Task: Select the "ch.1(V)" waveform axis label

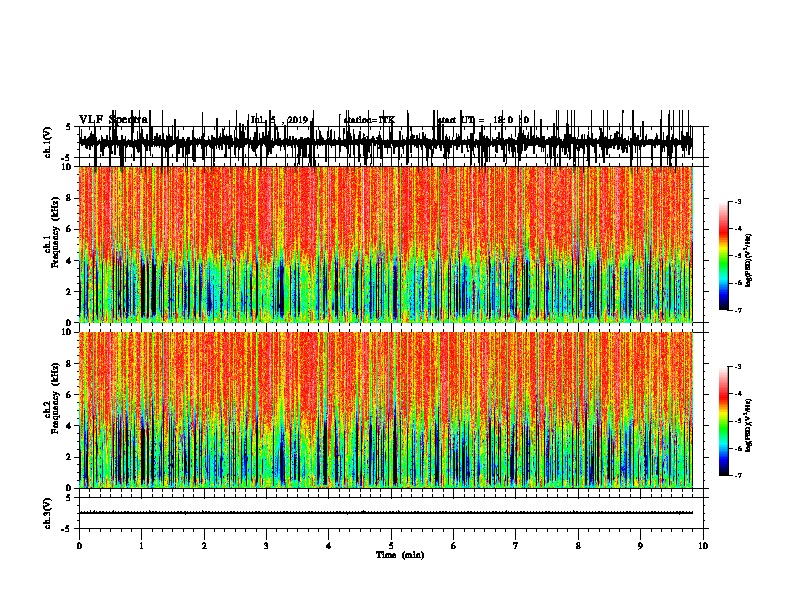Action: pyautogui.click(x=48, y=142)
